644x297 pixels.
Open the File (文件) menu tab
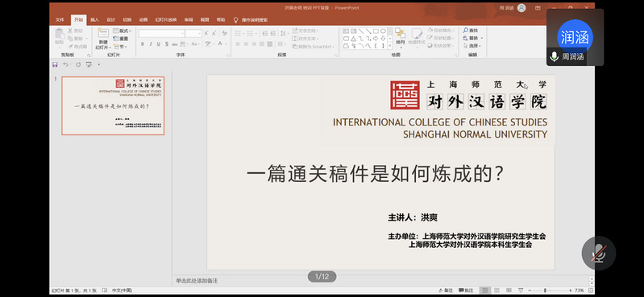click(60, 19)
